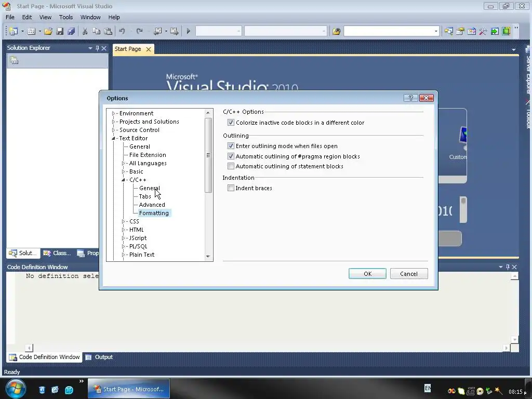The width and height of the screenshot is (532, 399).
Task: Switch to the Class View tab
Action: pyautogui.click(x=57, y=253)
